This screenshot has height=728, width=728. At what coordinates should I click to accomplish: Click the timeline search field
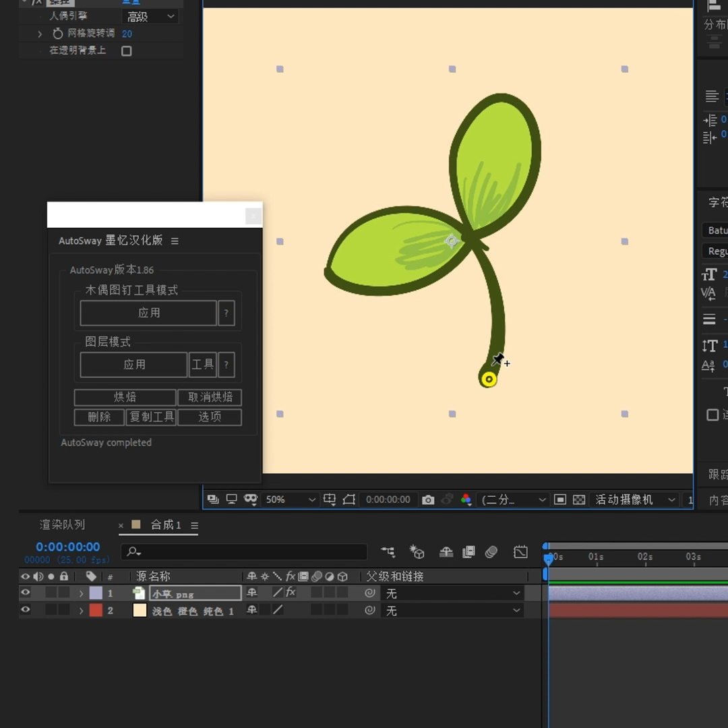click(x=244, y=551)
